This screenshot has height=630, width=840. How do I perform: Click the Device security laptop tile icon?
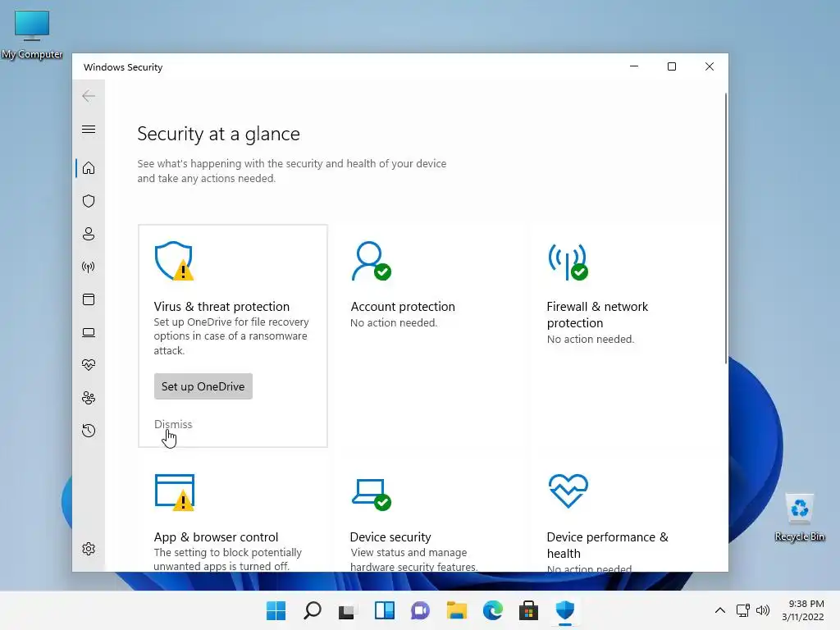coord(372,495)
